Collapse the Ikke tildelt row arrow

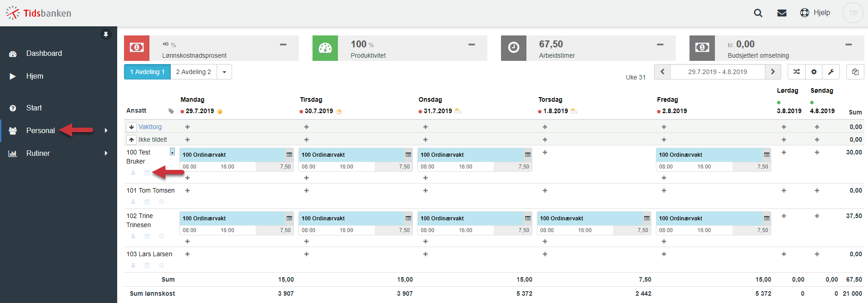131,139
